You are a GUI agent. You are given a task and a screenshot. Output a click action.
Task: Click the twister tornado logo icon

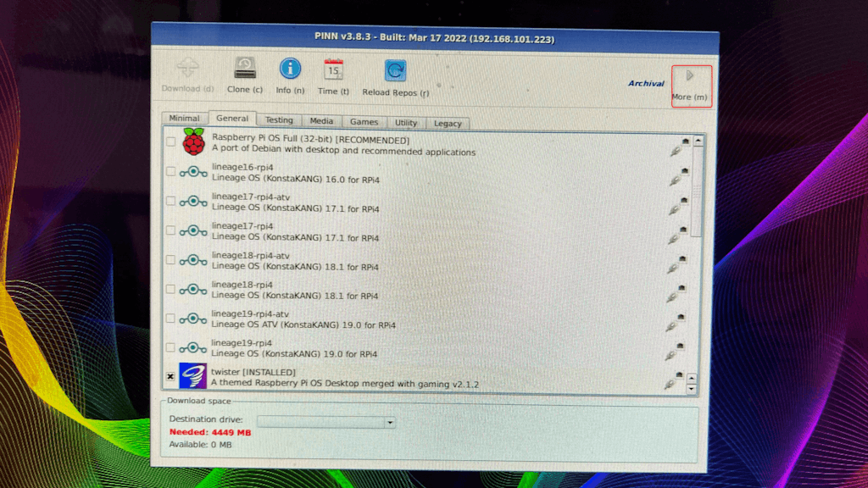click(x=192, y=376)
